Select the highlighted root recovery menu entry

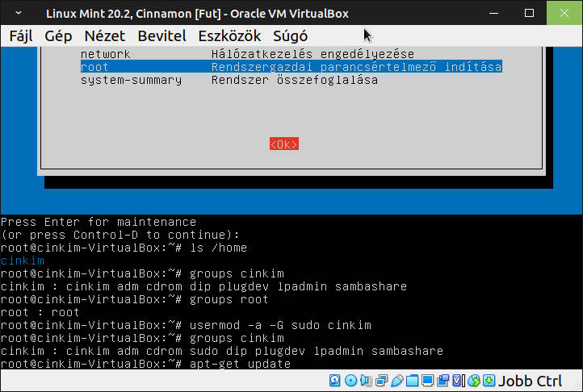[291, 67]
